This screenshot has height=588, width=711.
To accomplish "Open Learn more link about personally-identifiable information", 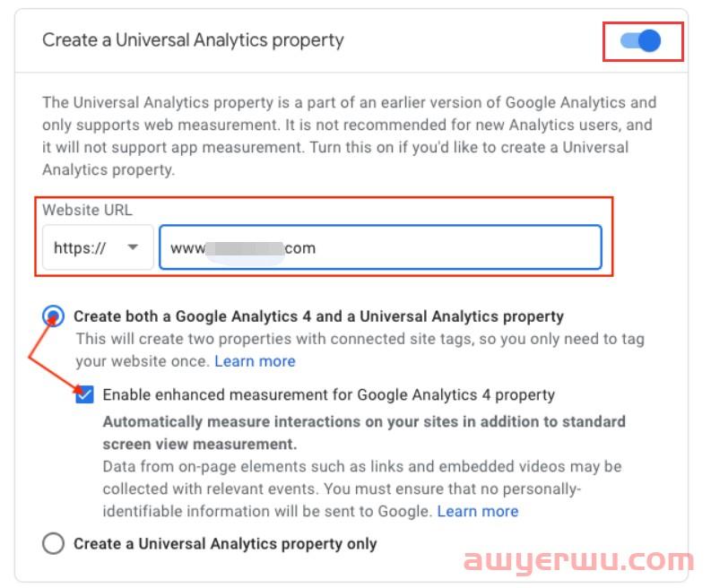I will coord(477,511).
